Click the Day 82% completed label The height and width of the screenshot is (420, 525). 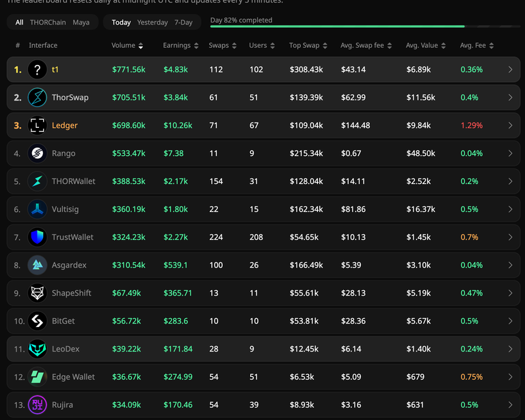coord(241,20)
